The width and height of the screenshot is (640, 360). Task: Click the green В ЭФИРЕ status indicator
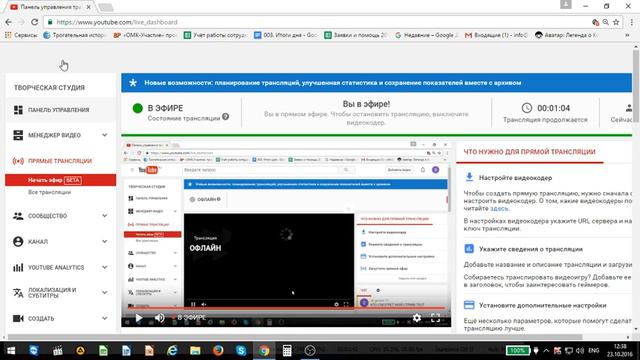click(138, 108)
